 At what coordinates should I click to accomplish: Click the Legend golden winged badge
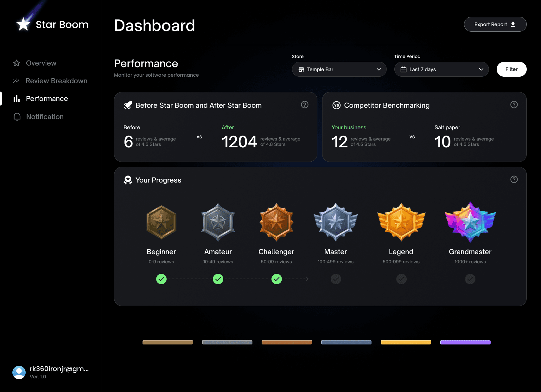(x=401, y=222)
